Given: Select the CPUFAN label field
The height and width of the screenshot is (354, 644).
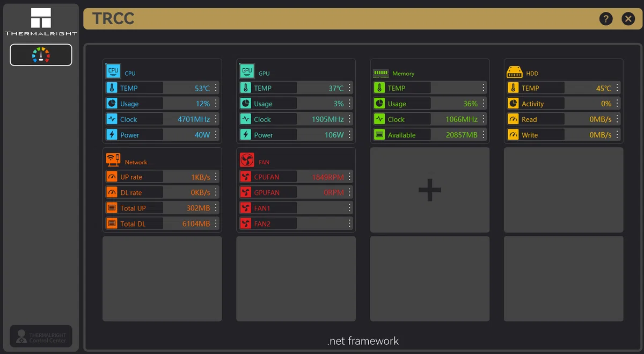Looking at the screenshot, I should (x=274, y=176).
